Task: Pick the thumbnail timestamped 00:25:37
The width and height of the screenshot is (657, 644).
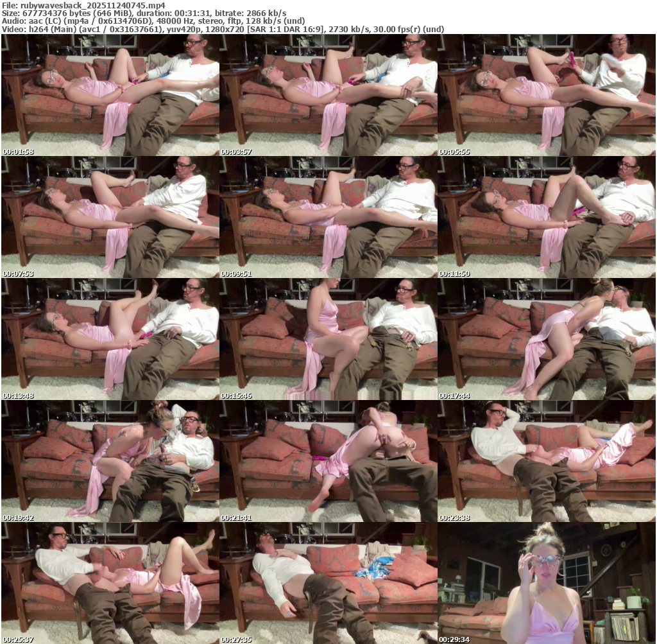Action: point(110,583)
